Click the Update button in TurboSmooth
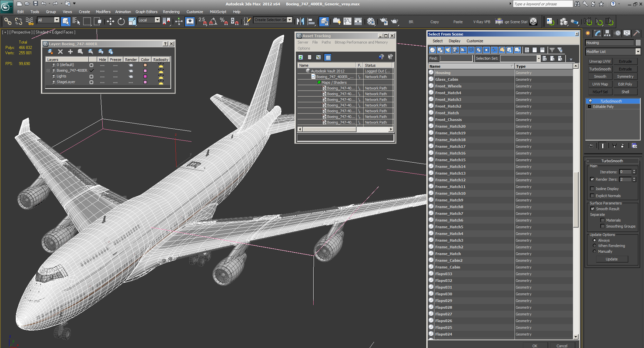The height and width of the screenshot is (348, 644). click(611, 259)
